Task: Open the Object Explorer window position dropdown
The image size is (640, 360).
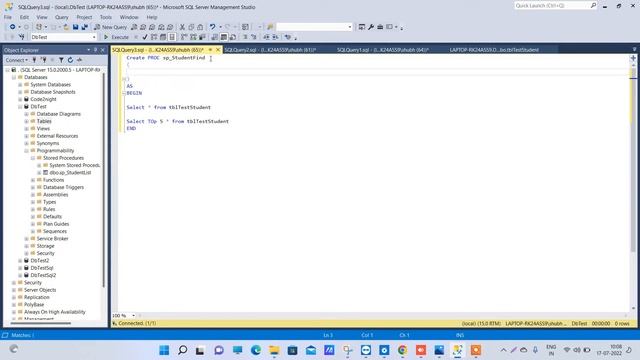Action: 89,50
